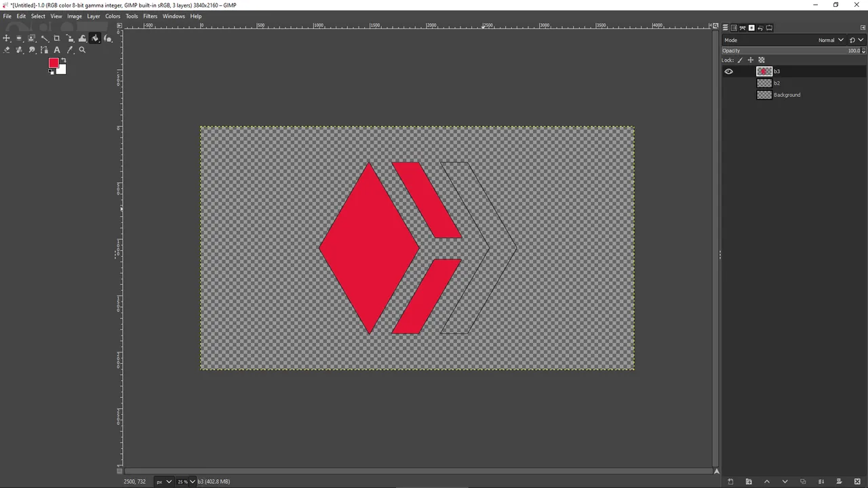Adjust the layer Opacity slider

[x=790, y=51]
